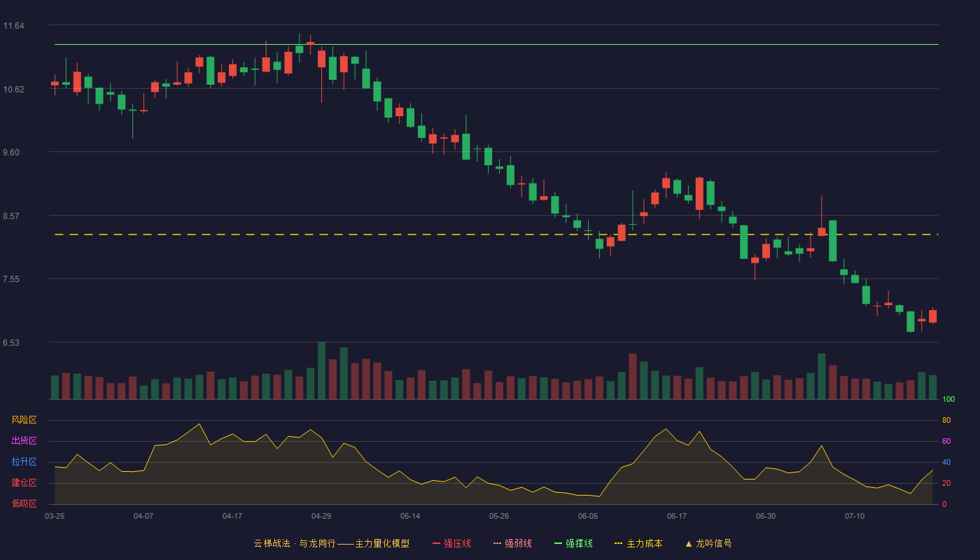Click the yellow dashed 主力成本 legend marker

[x=619, y=543]
